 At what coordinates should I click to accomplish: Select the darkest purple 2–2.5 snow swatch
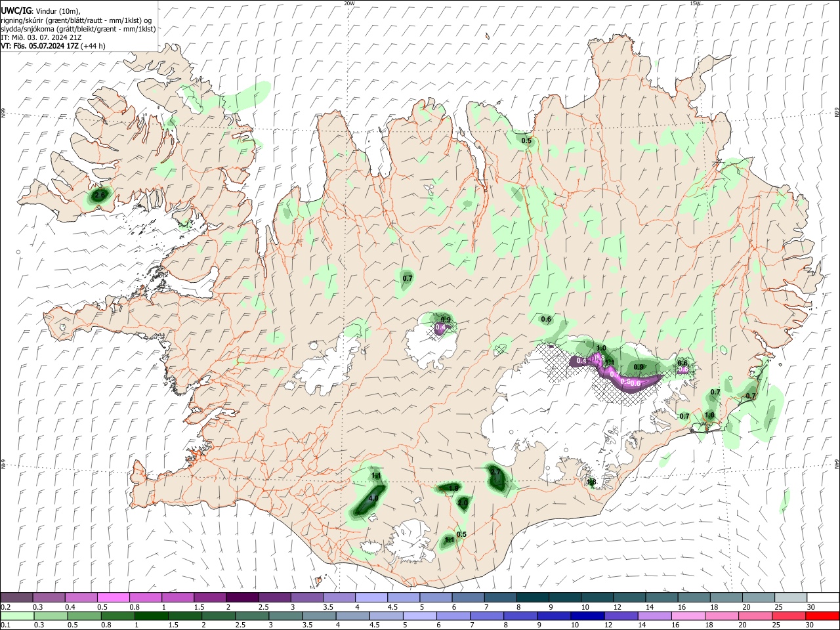(x=241, y=597)
